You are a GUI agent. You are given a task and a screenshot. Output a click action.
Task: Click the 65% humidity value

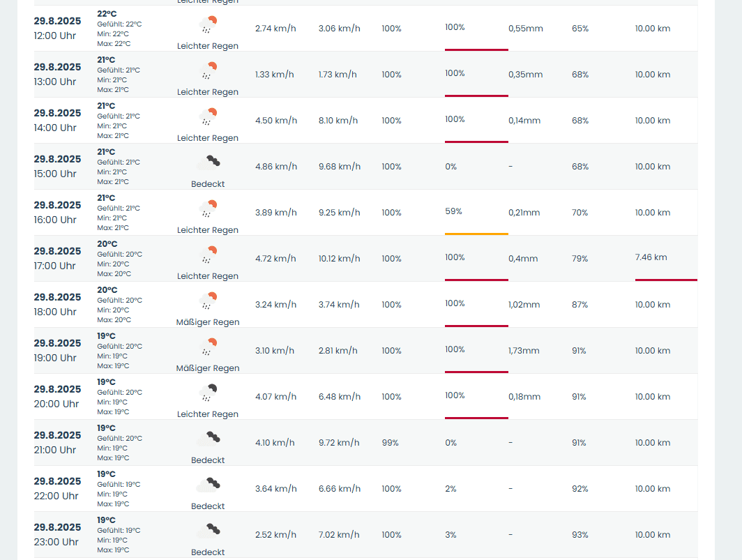coord(580,29)
